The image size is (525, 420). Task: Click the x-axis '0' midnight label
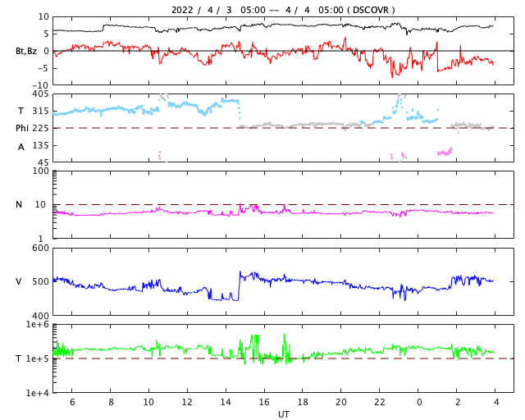pyautogui.click(x=419, y=402)
